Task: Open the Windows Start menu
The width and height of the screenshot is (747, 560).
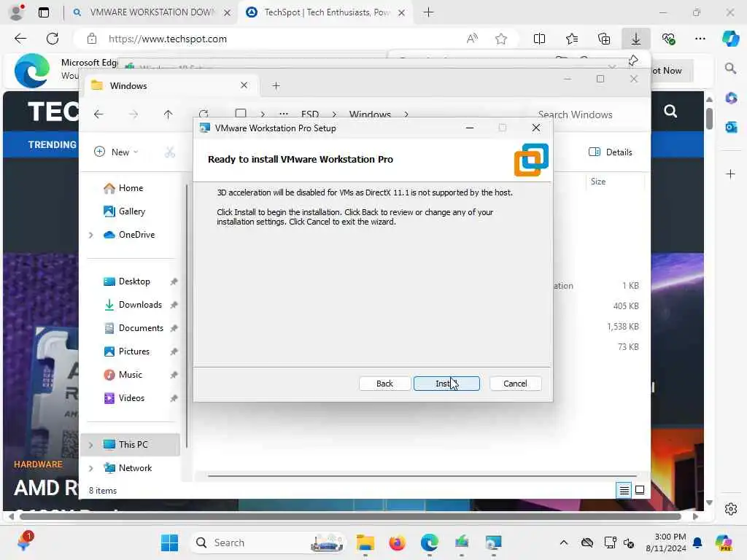Action: coord(169,542)
